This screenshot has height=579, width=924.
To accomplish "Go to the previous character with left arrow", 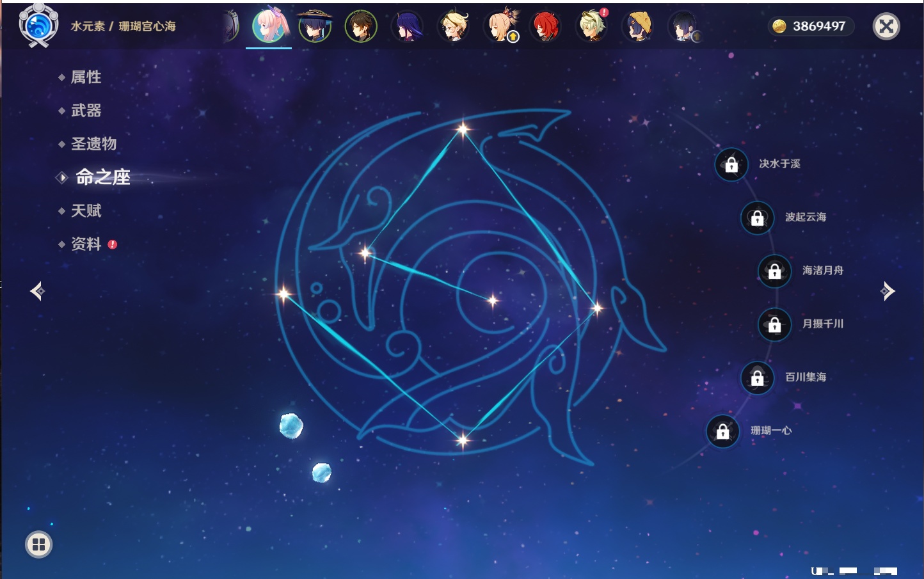I will [x=37, y=291].
